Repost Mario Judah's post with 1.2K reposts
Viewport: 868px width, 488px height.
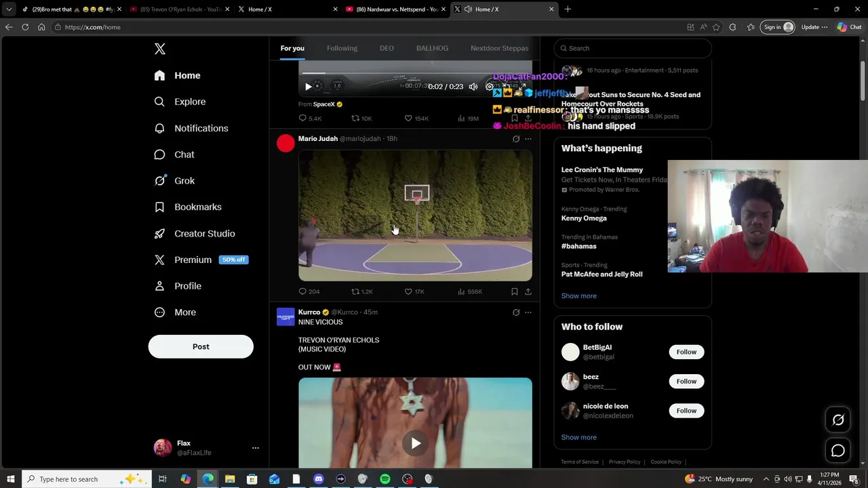pos(361,291)
